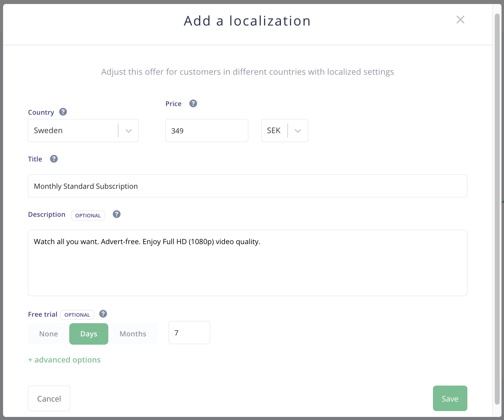This screenshot has width=504, height=420.
Task: Click the Free trial help question mark icon
Action: [x=103, y=314]
